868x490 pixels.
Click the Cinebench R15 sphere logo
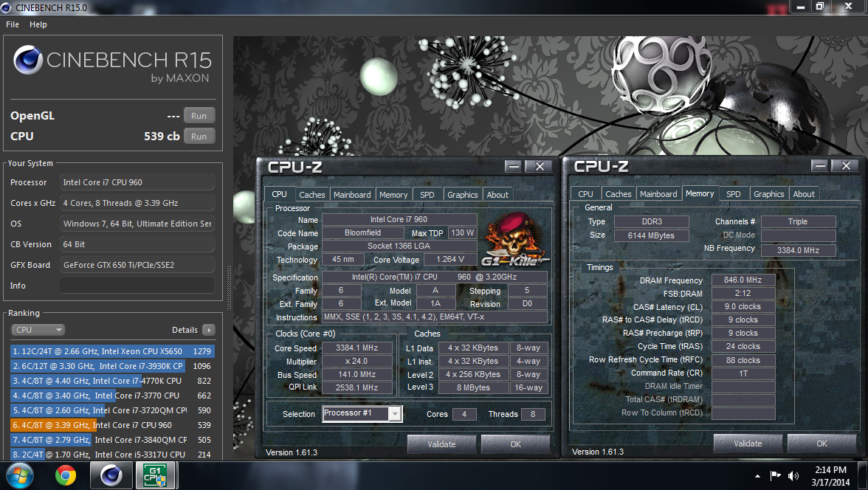[27, 61]
